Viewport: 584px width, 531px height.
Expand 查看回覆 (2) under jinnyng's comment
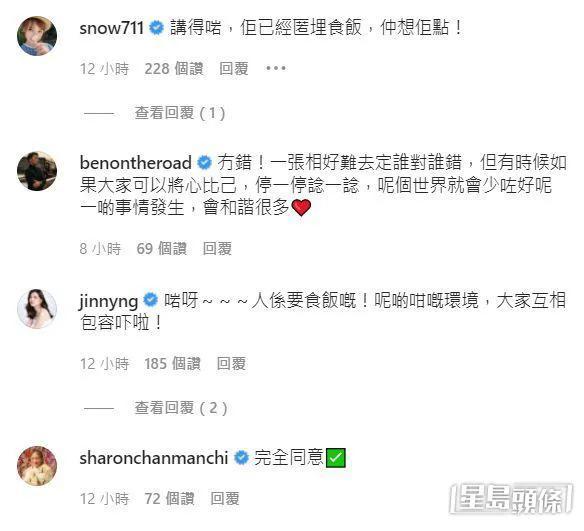[x=181, y=408]
